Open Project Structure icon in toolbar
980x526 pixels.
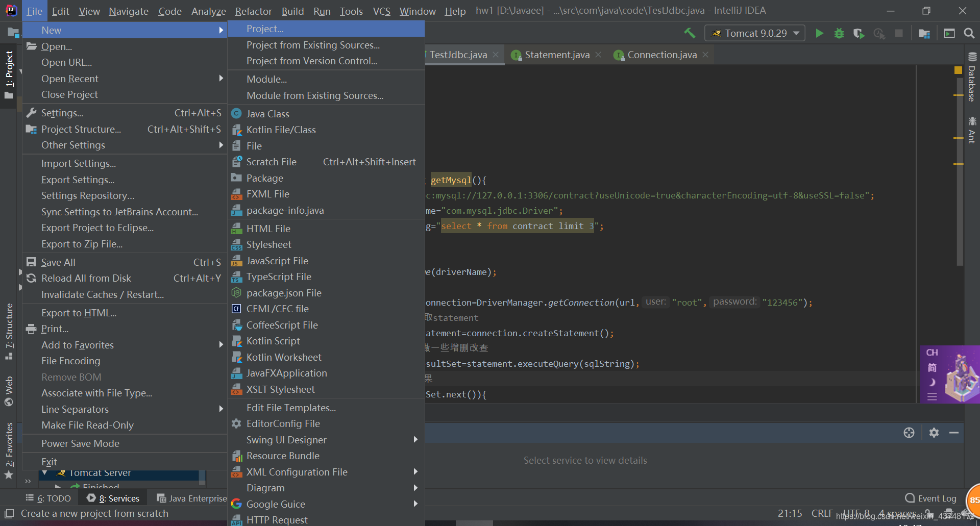pyautogui.click(x=924, y=33)
